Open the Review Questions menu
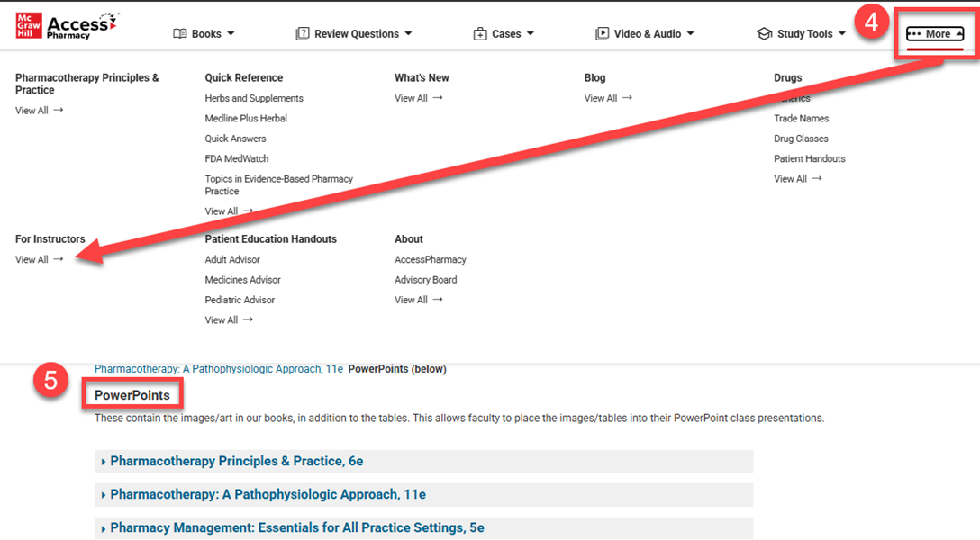This screenshot has width=980, height=540. coord(356,34)
